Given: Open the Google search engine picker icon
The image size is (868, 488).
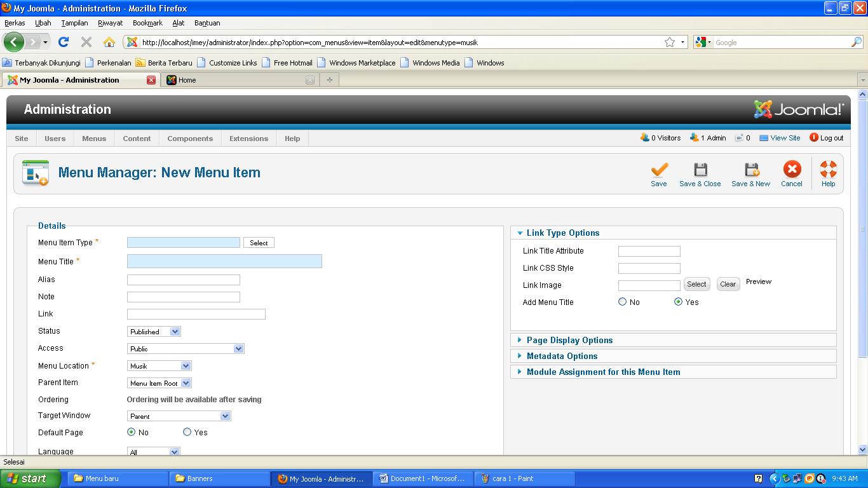Looking at the screenshot, I should (703, 42).
